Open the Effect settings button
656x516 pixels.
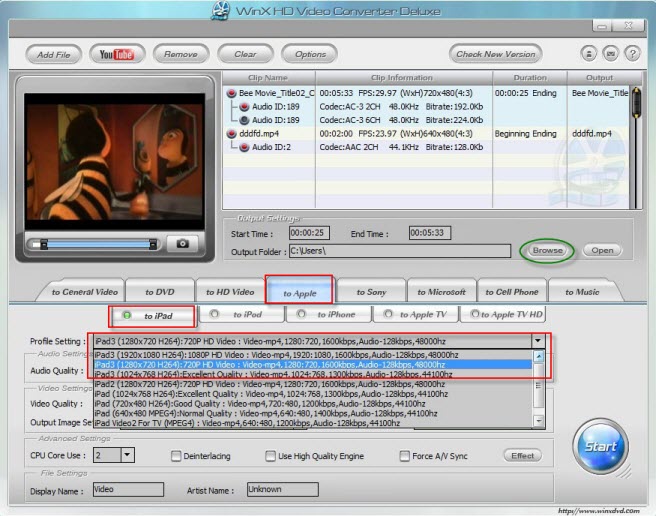(523, 455)
